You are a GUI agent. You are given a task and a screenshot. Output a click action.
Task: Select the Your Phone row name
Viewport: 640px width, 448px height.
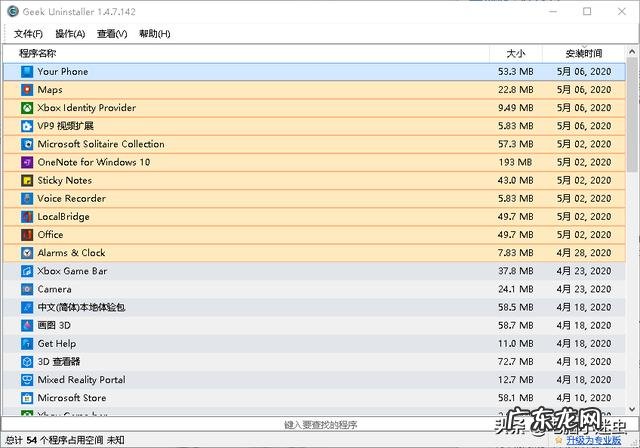point(63,72)
